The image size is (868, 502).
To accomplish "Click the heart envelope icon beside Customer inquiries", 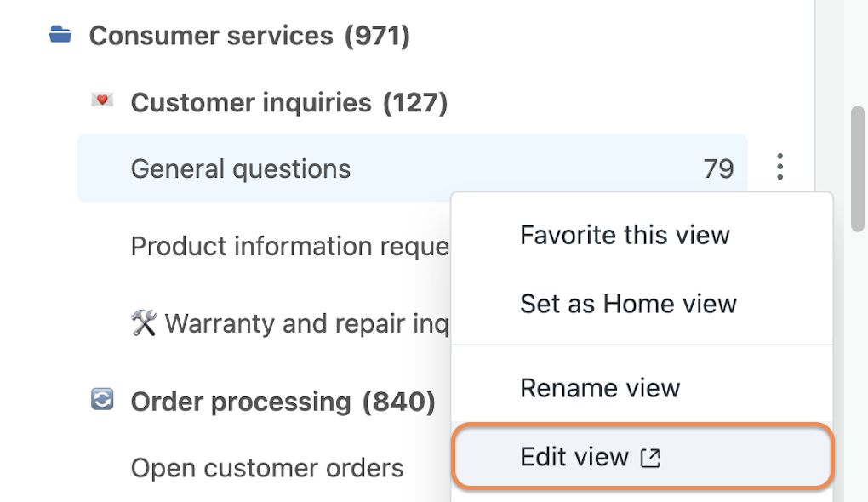I will click(102, 100).
